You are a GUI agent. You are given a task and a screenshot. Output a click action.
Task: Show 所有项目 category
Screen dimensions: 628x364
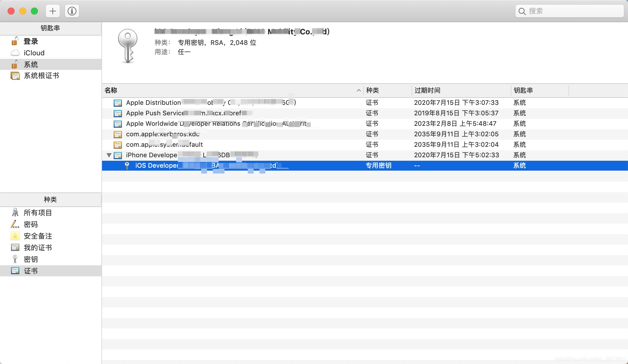click(51, 213)
